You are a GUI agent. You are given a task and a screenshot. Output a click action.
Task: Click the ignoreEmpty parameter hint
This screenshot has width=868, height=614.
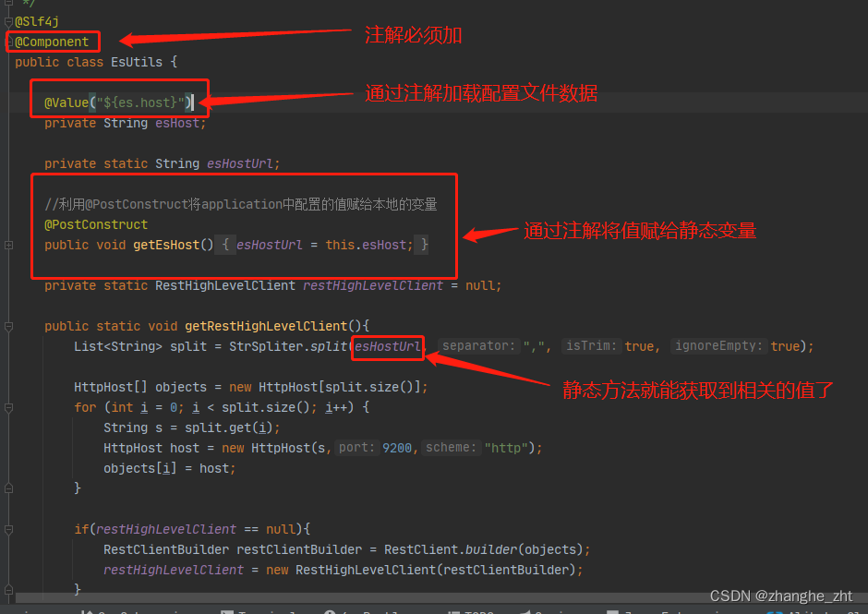718,346
